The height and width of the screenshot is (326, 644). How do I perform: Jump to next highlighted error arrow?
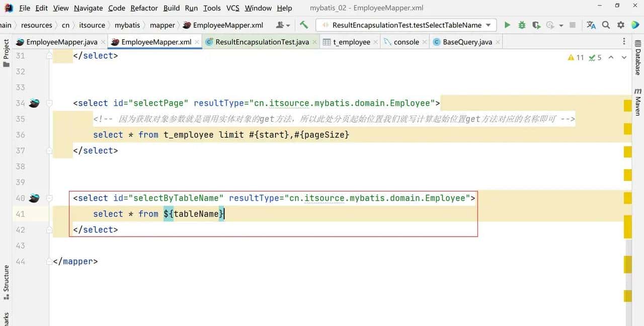tap(624, 57)
